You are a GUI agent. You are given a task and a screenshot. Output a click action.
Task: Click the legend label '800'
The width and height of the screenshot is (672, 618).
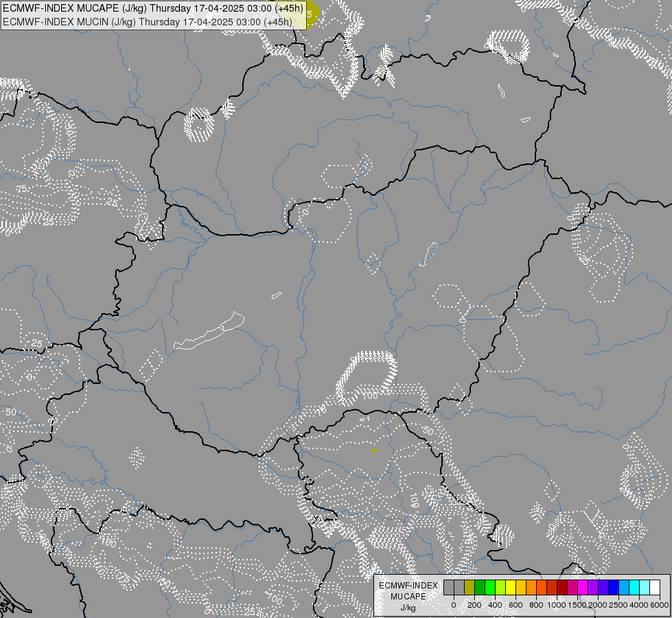[536, 605]
